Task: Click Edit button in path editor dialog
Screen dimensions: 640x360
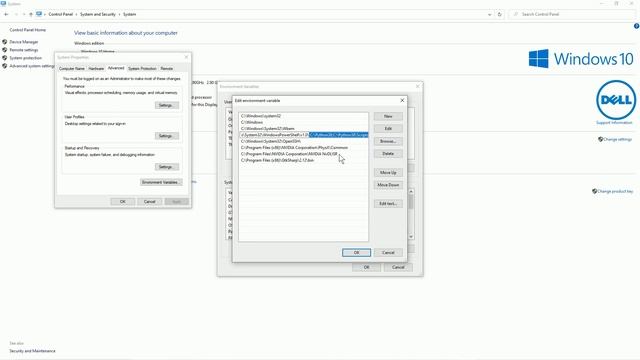Action: 388,129
